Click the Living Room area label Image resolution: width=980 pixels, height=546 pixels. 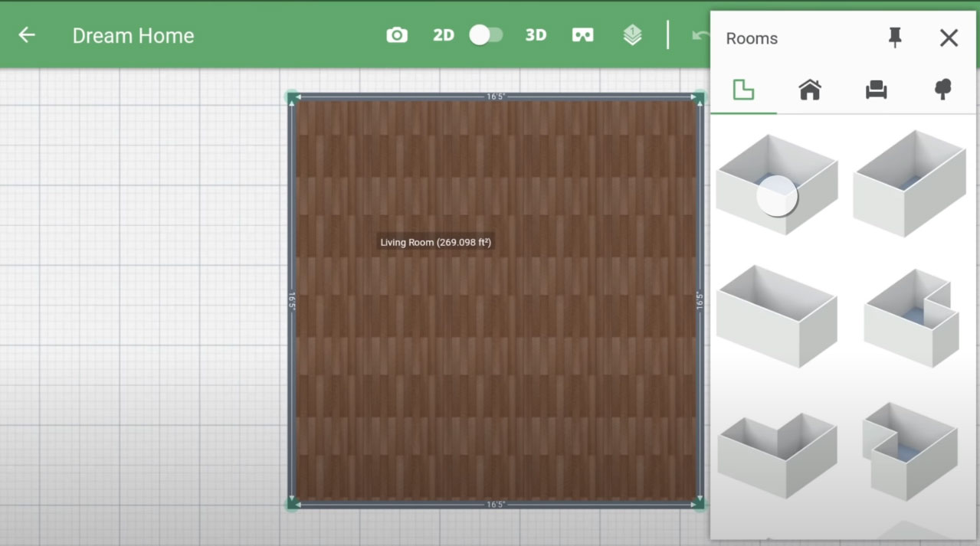pos(434,242)
